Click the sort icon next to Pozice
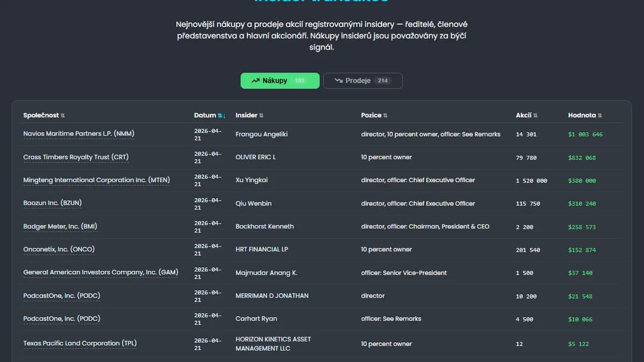 385,115
